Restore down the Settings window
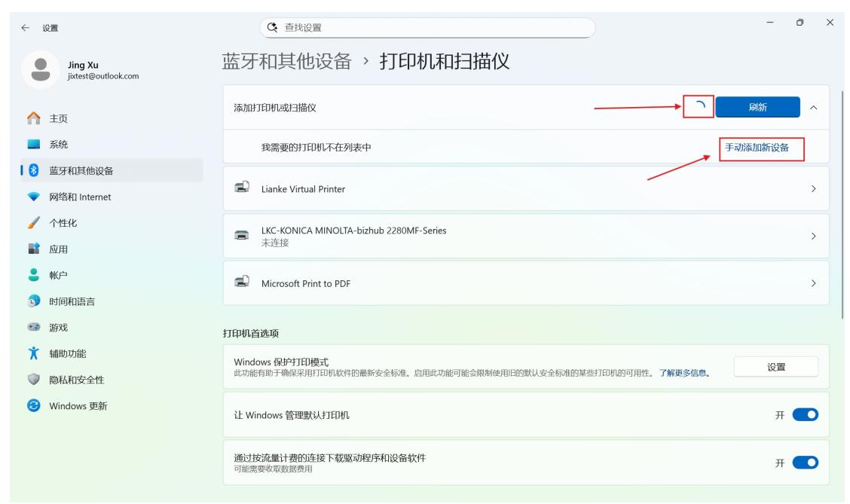This screenshot has width=850, height=504. (800, 22)
